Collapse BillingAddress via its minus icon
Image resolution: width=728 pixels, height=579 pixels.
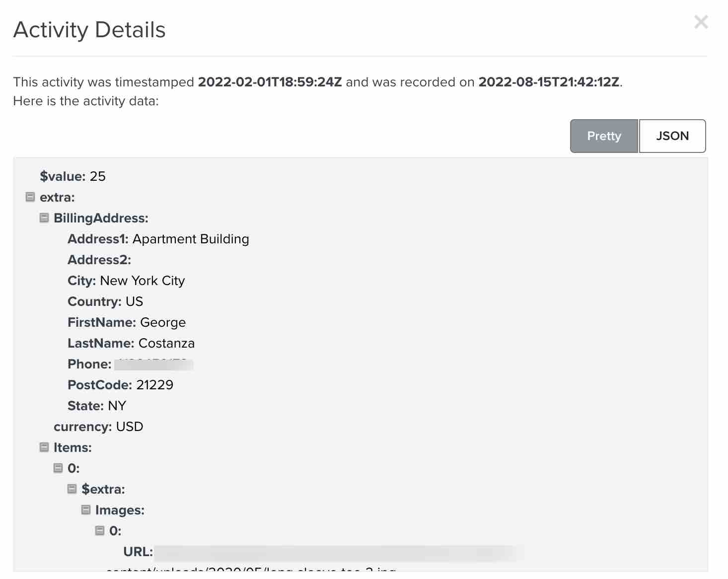(43, 217)
